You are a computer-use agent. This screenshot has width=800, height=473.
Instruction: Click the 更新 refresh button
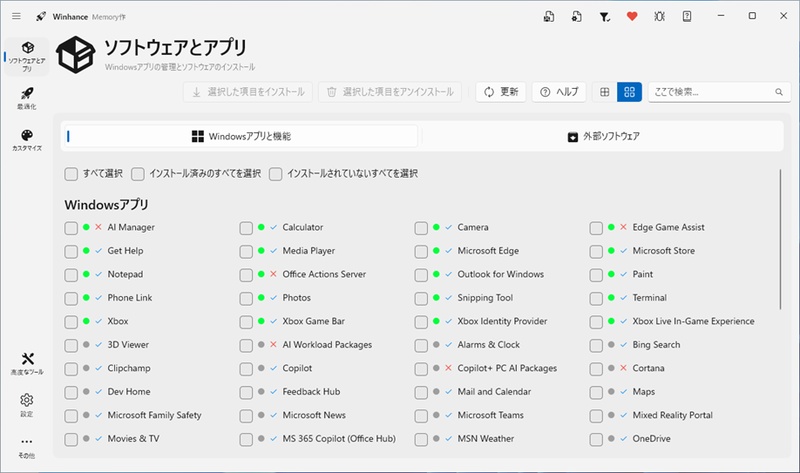tap(501, 92)
